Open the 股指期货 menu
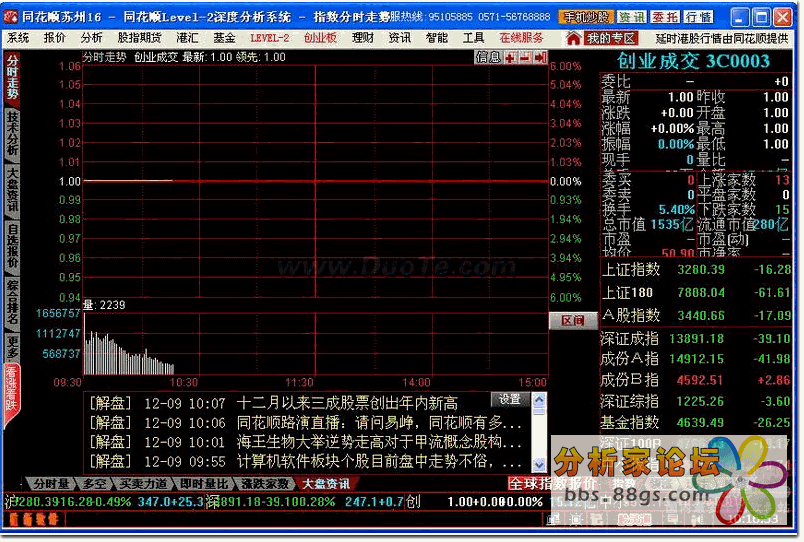Viewport: 804px width, 542px height. coord(139,38)
